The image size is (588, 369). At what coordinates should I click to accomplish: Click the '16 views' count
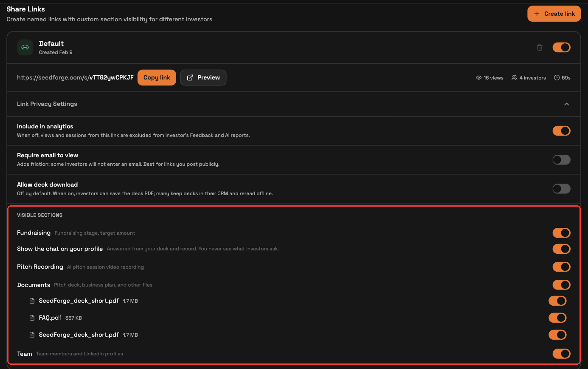point(493,78)
